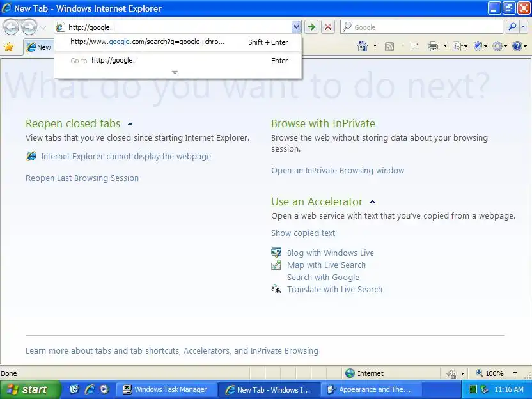Click Blog with Windows Live accelerator
This screenshot has width=532, height=399.
331,253
